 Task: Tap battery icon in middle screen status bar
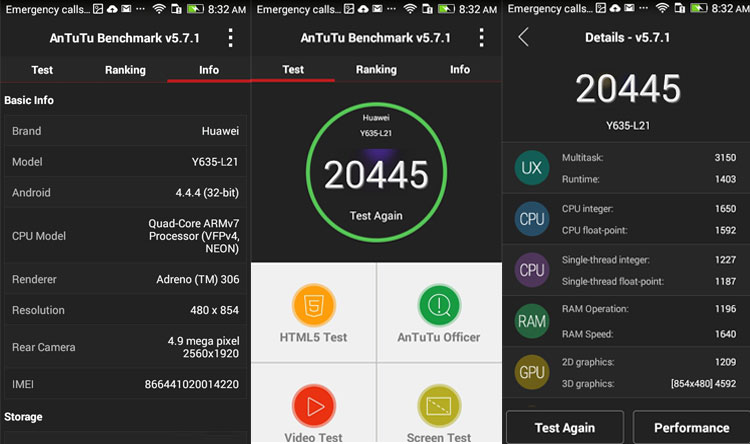coord(446,9)
